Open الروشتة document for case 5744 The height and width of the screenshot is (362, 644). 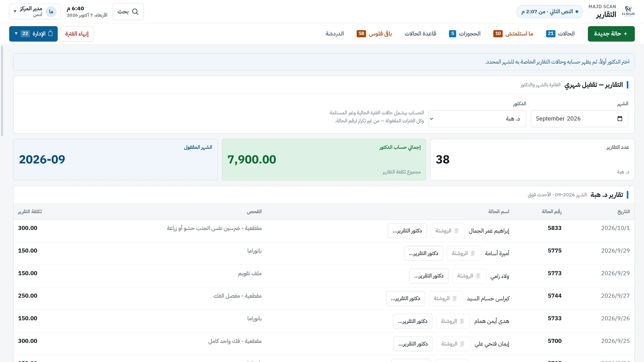pos(446,299)
